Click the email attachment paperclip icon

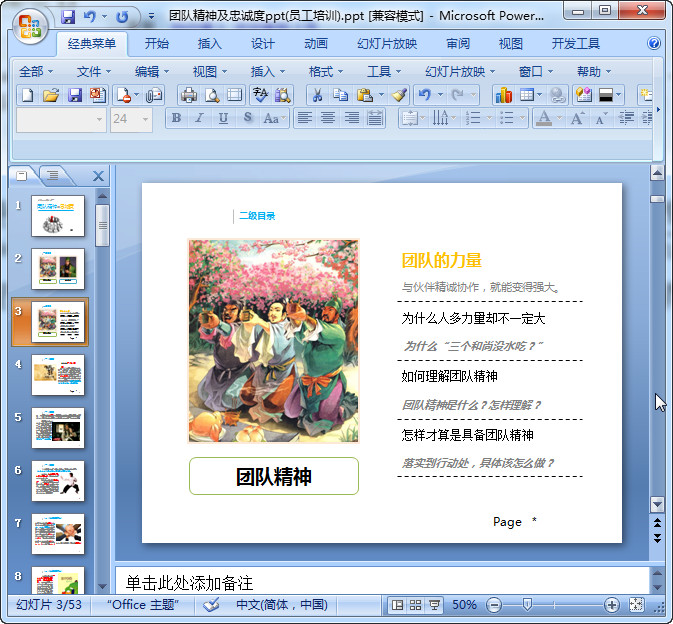tap(154, 95)
